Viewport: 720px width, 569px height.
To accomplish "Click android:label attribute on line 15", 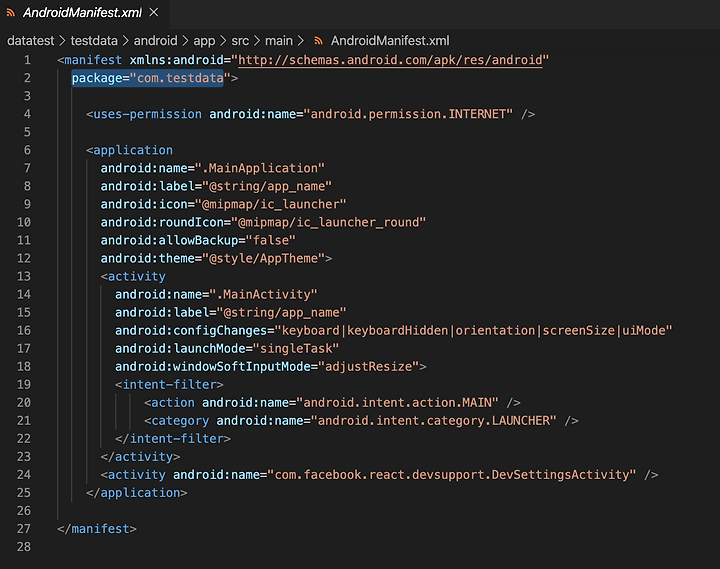I will click(162, 312).
